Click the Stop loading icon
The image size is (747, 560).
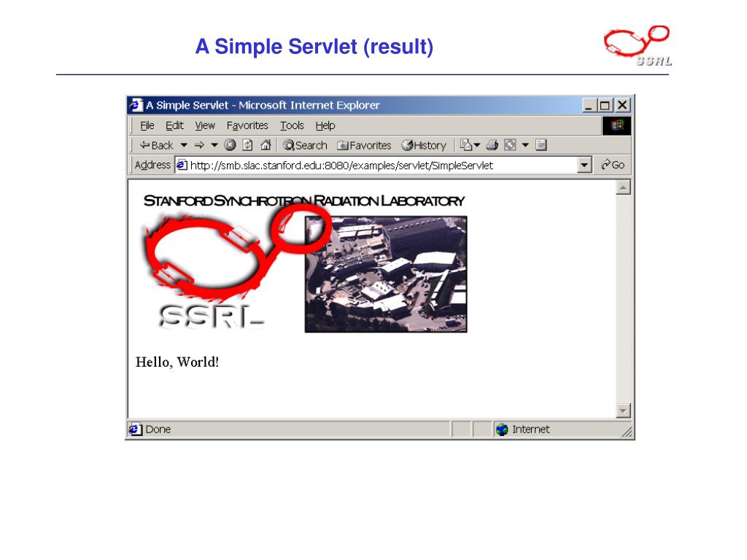pyautogui.click(x=230, y=145)
